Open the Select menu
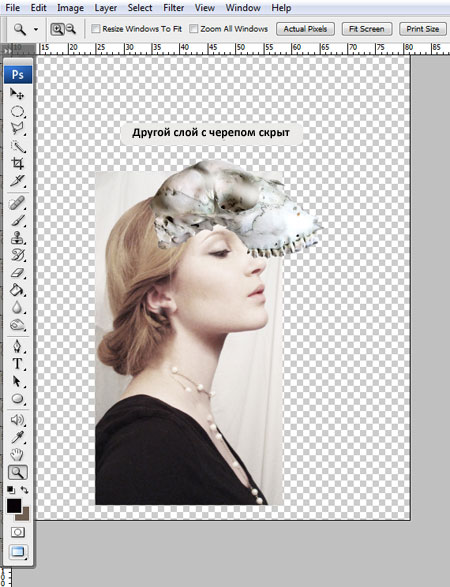Image resolution: width=450 pixels, height=587 pixels. click(x=140, y=7)
